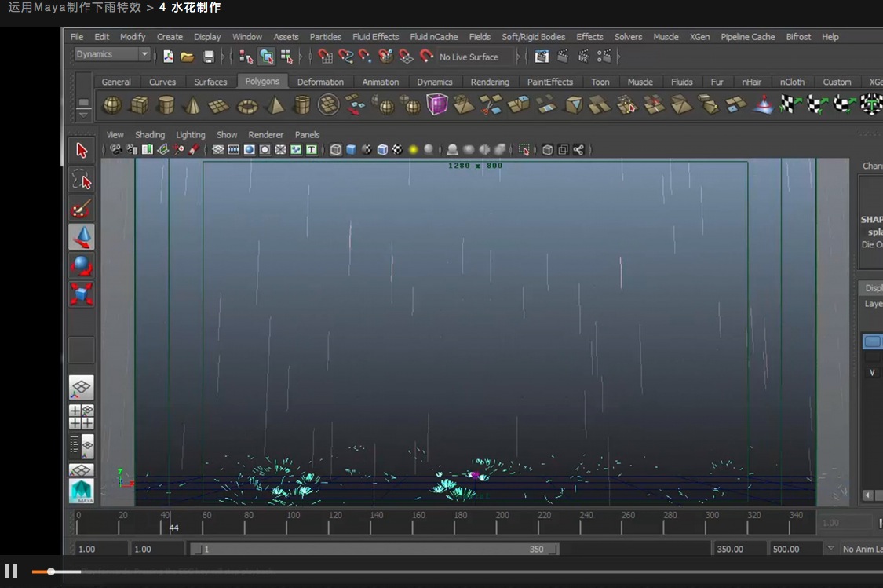883x588 pixels.
Task: Activate the Move tool
Action: 82,237
